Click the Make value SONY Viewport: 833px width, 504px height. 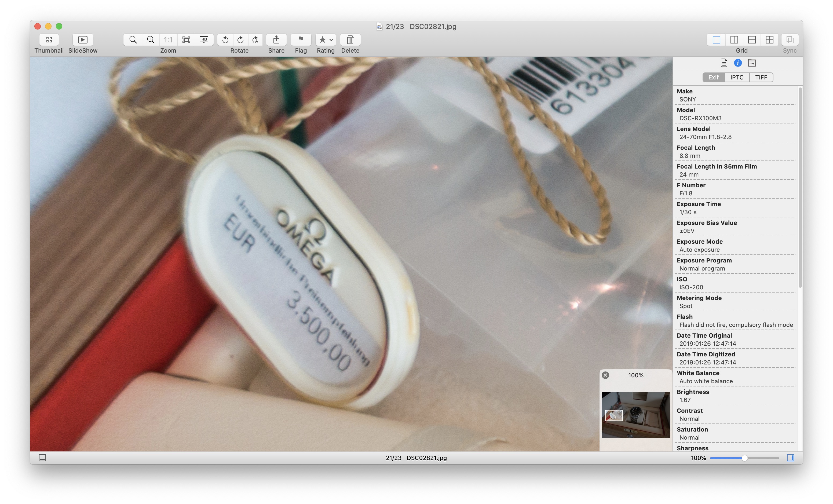[x=688, y=99]
